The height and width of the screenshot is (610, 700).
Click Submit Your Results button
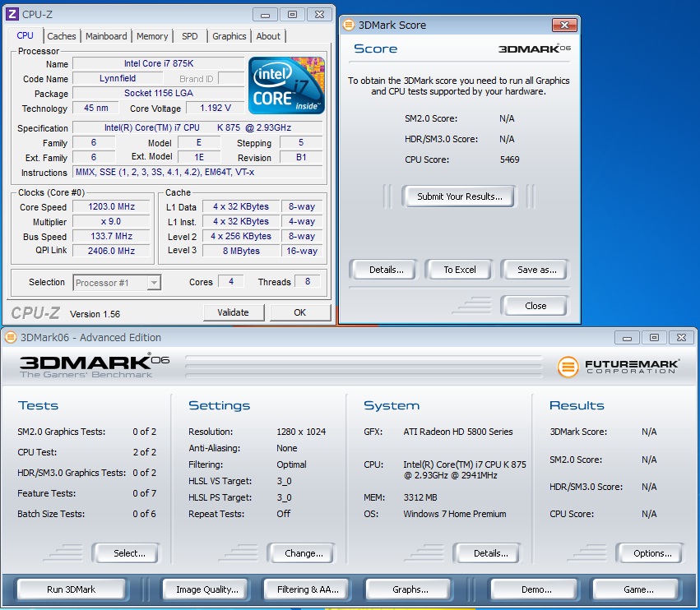[x=459, y=196]
